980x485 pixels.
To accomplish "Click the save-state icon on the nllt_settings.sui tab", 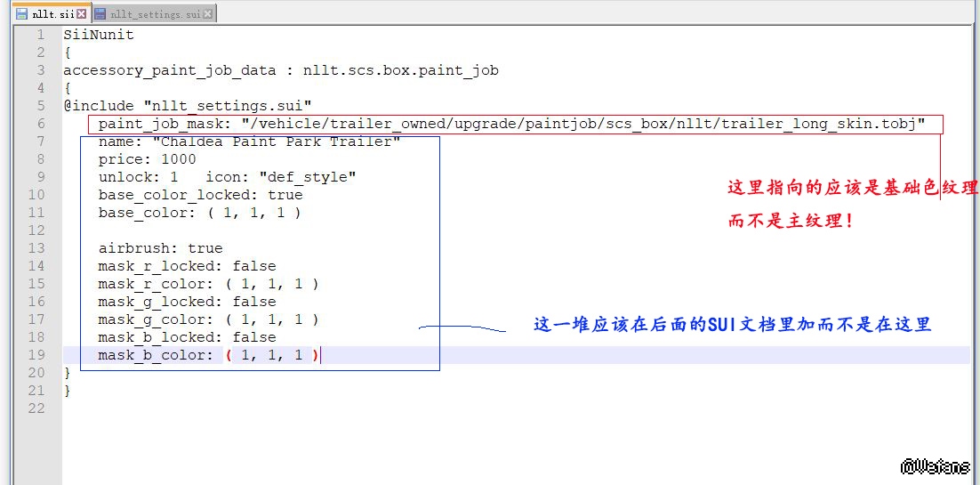I will (100, 13).
